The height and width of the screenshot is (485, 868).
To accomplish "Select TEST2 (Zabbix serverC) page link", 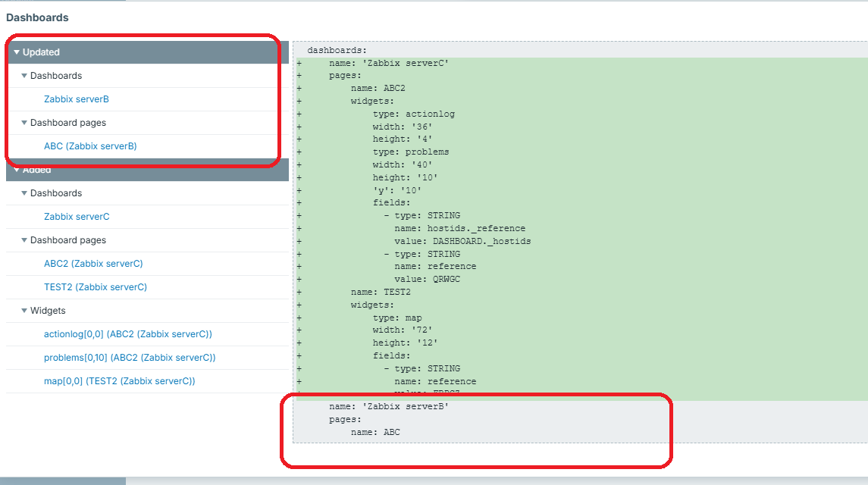I will click(96, 287).
